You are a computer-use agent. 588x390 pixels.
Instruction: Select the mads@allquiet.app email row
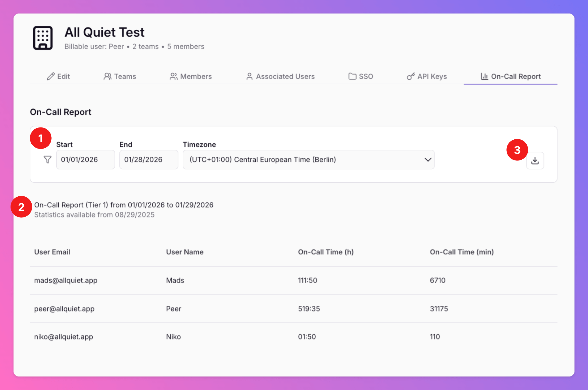pos(66,280)
